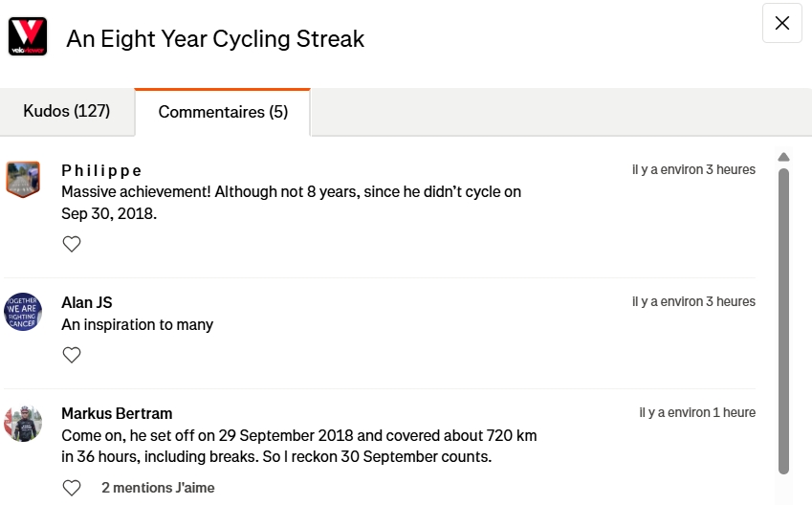812x505 pixels.
Task: Open Philippe's profile avatar
Action: (23, 179)
